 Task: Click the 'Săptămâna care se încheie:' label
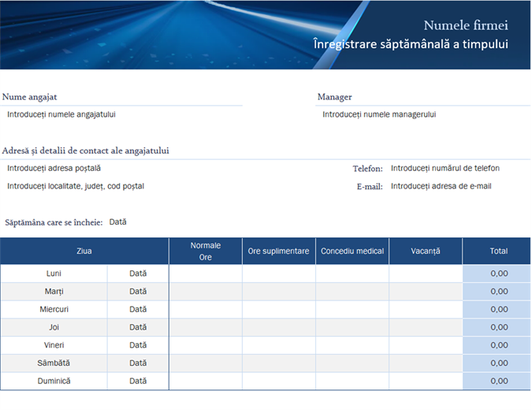(x=54, y=222)
